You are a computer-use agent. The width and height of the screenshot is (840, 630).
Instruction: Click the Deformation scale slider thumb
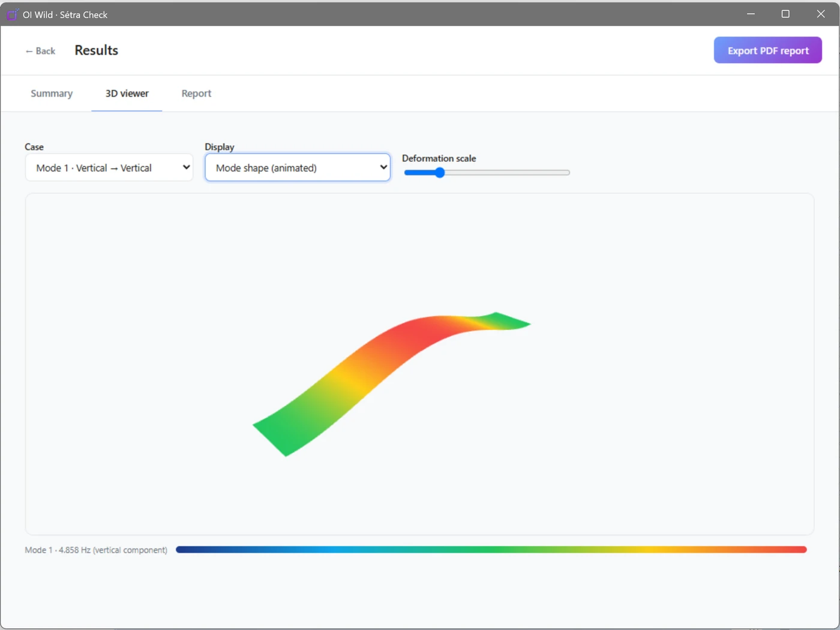pyautogui.click(x=440, y=173)
